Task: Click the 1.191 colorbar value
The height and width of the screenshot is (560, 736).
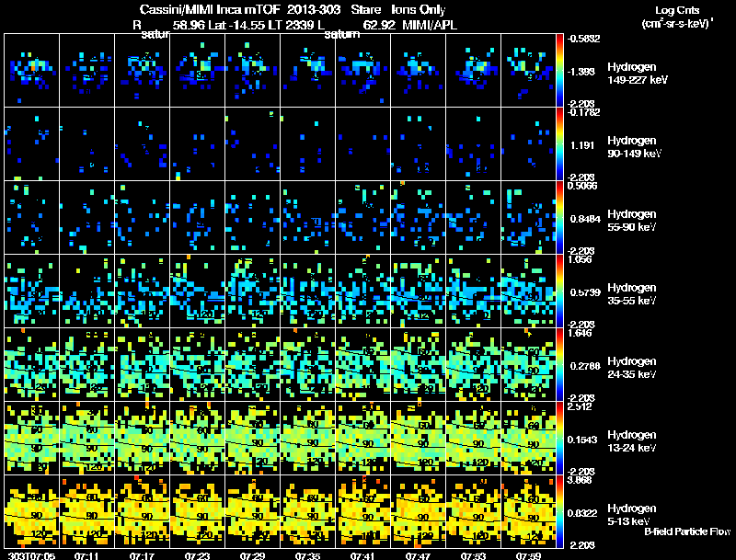Action: pos(582,145)
